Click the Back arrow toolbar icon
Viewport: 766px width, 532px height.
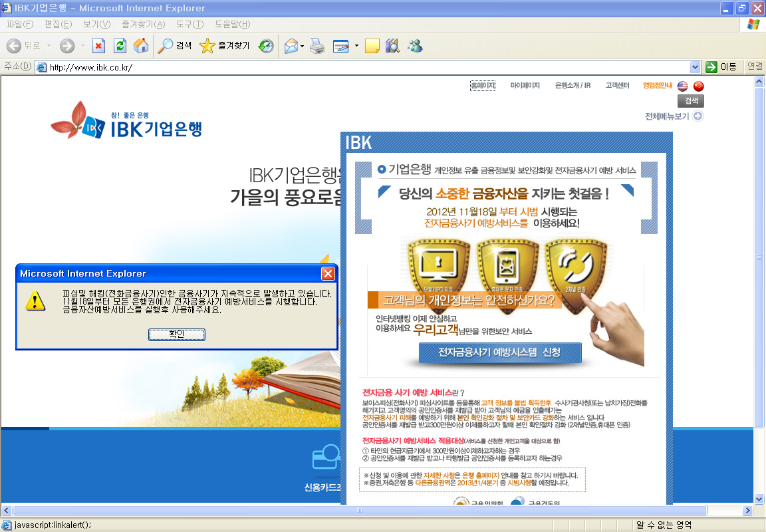click(x=14, y=46)
